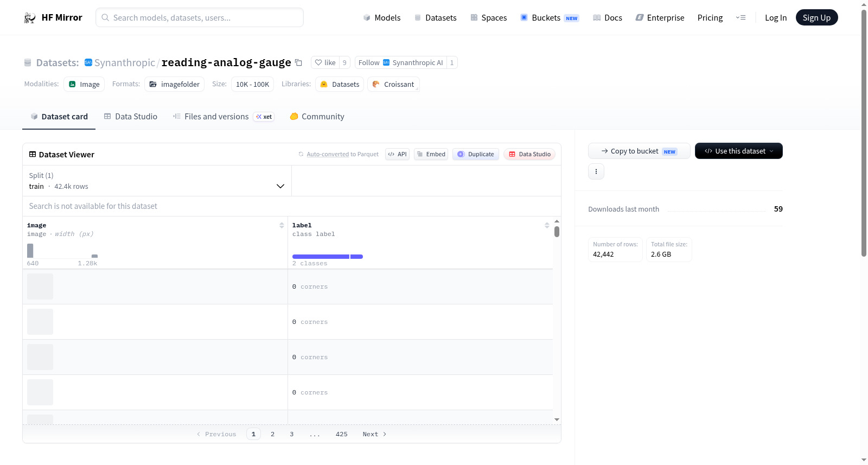
Task: Go to page 425
Action: click(341, 434)
